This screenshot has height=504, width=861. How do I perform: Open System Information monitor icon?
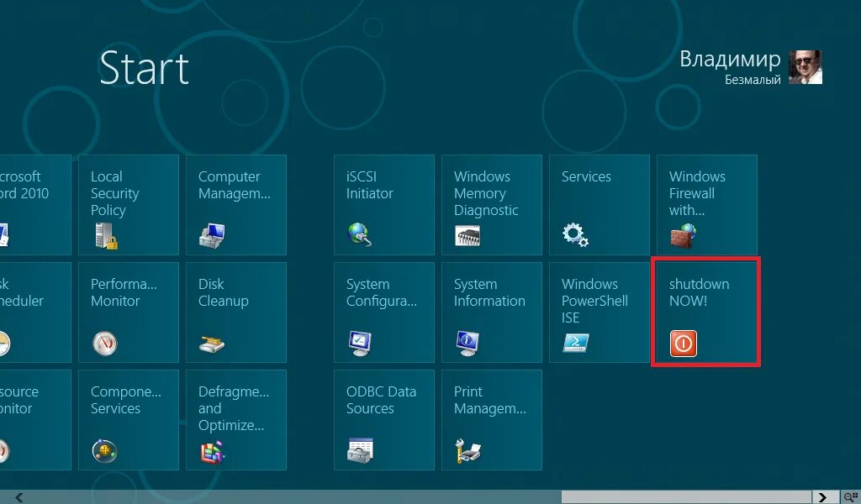[x=467, y=344]
